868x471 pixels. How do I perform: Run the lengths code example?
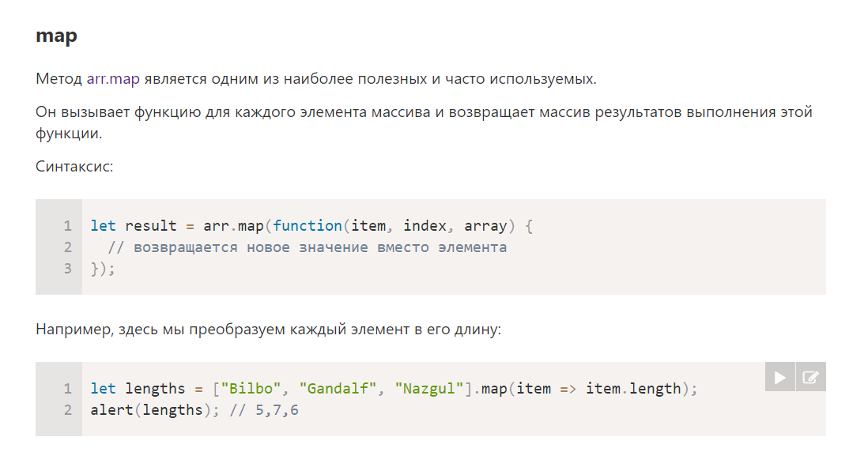[780, 377]
